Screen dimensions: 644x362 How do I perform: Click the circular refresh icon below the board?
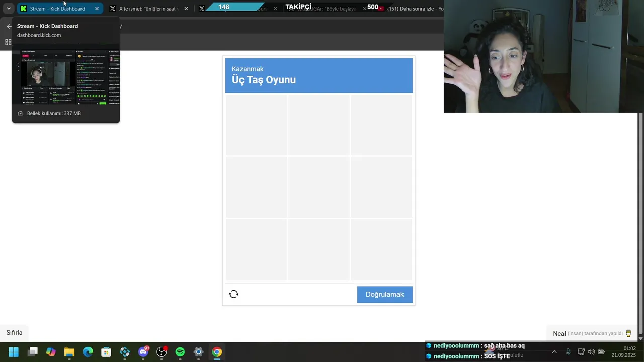[x=233, y=294]
